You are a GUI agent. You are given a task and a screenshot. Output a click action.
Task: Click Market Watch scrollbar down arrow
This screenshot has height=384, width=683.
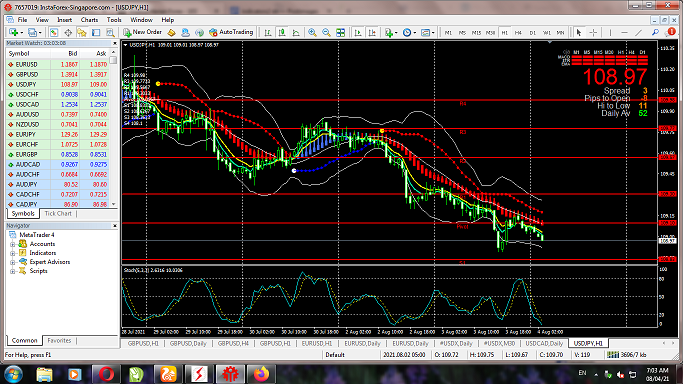click(114, 204)
